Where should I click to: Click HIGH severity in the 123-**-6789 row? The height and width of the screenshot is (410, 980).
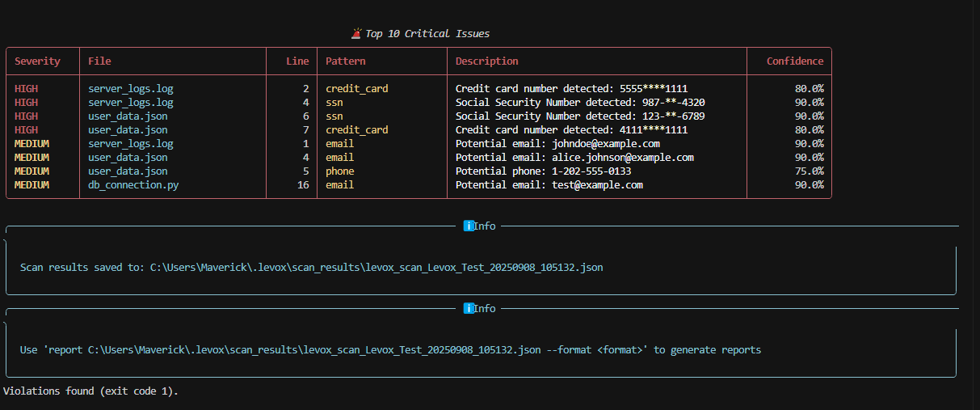(26, 116)
